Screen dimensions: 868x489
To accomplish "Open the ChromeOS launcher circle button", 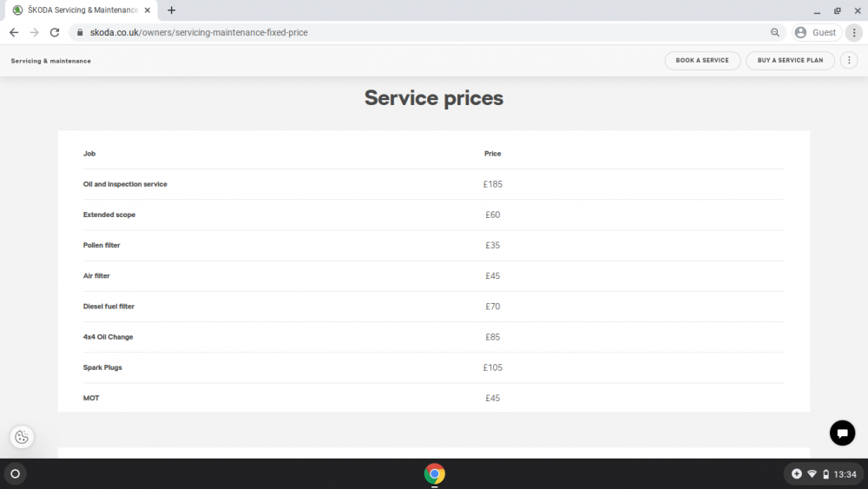I will [15, 474].
